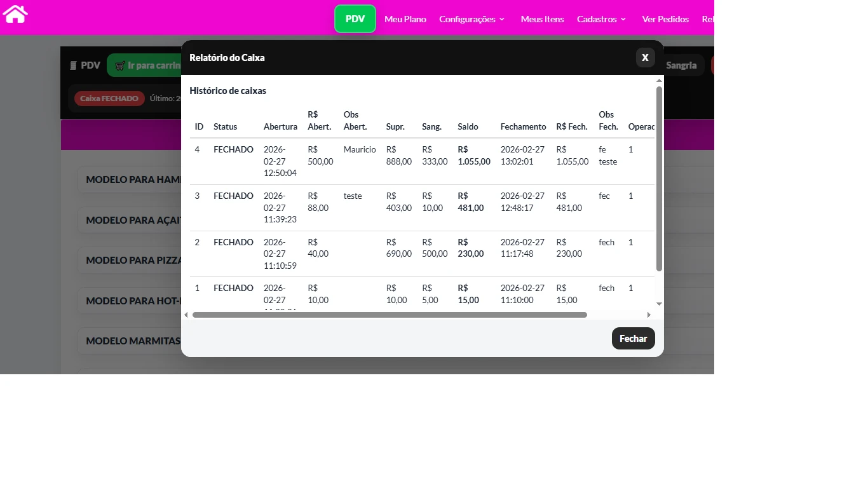The image size is (868, 488).
Task: Click the table's scroll-up arrow
Action: [659, 81]
